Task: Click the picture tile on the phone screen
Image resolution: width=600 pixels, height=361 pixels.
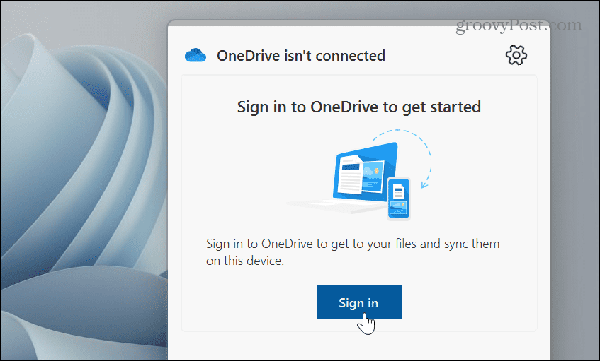Action: (x=398, y=209)
